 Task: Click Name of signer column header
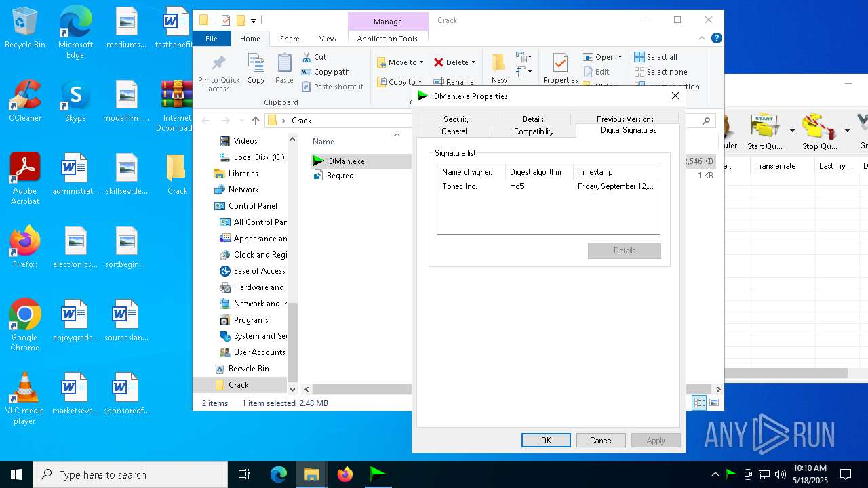471,172
